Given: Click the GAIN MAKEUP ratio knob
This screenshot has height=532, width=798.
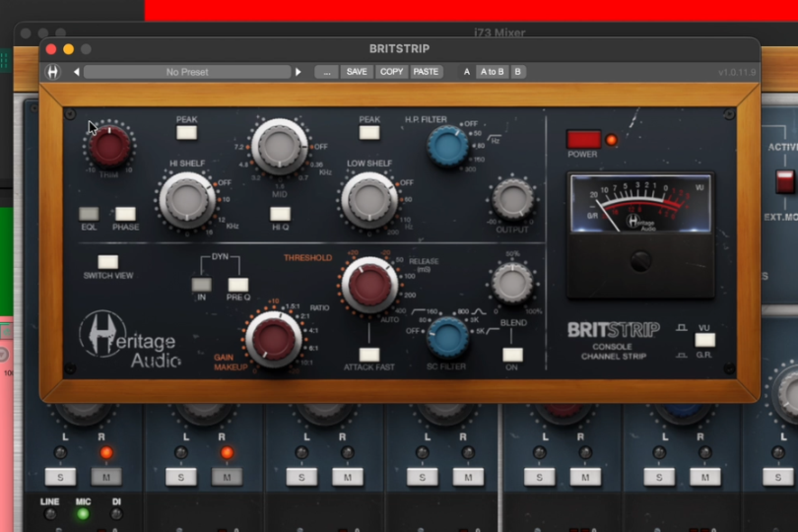Looking at the screenshot, I should click(x=274, y=339).
